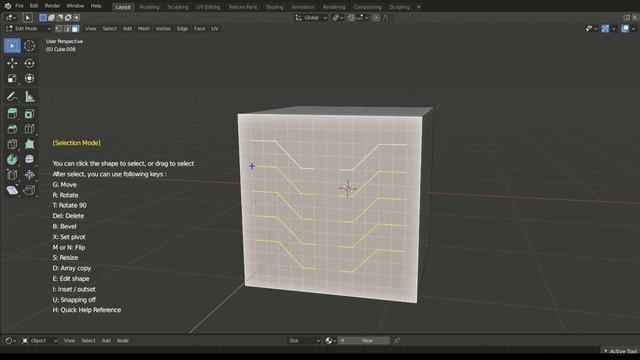Select the Select Box tool
The height and width of the screenshot is (360, 640).
coord(12,46)
